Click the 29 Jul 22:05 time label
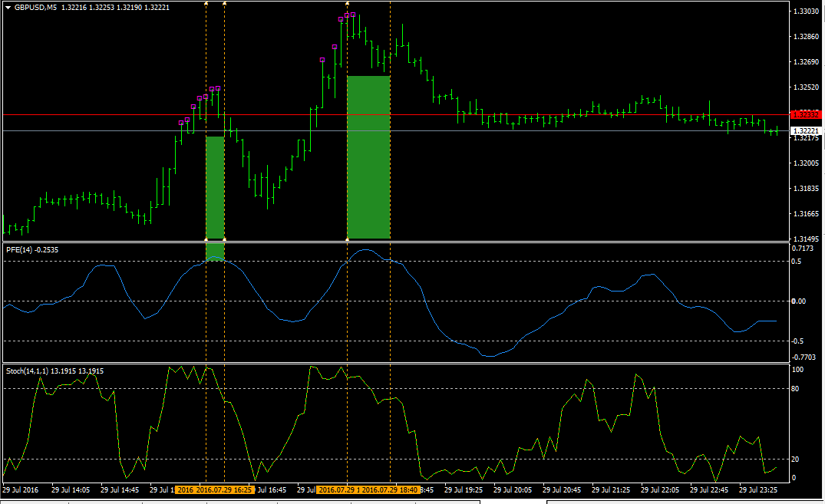The image size is (825, 504). click(660, 489)
